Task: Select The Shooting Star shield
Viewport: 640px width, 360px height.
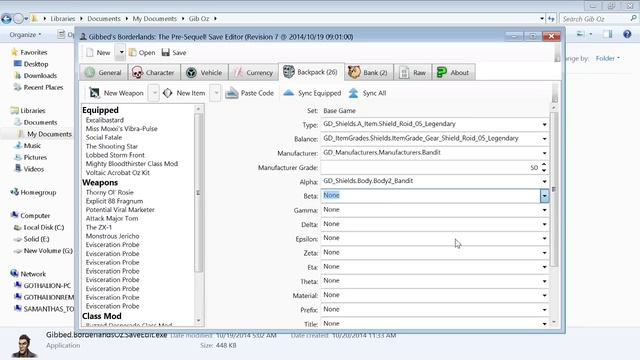Action: coord(111,146)
